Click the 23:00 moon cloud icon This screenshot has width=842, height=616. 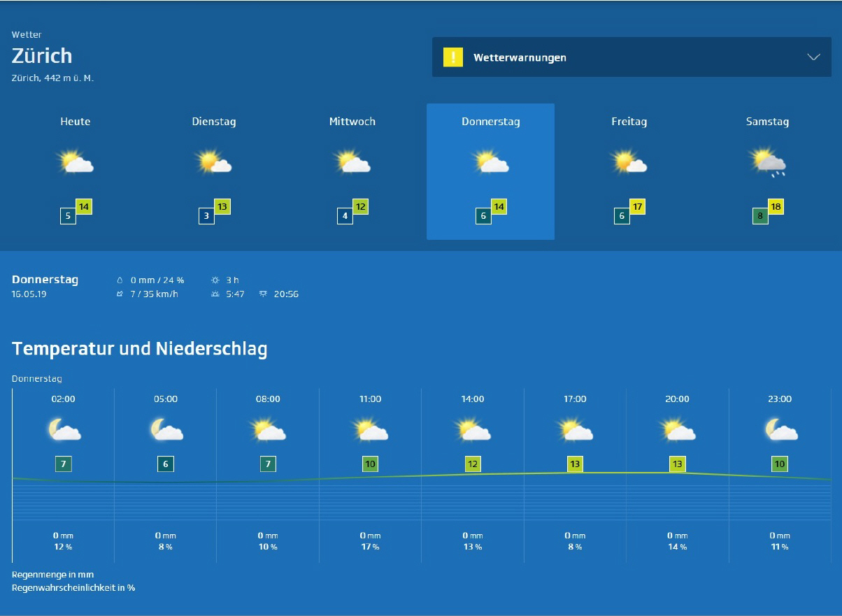point(780,429)
